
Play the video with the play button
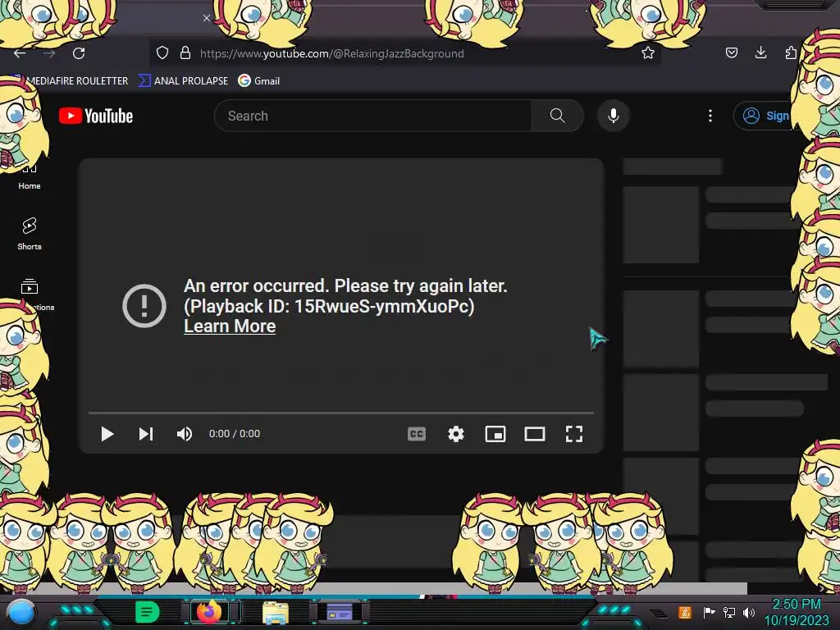[x=107, y=434]
